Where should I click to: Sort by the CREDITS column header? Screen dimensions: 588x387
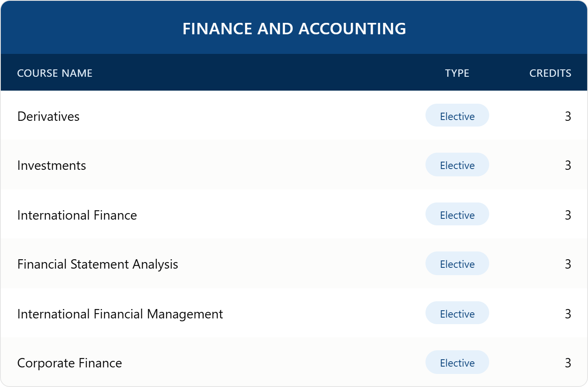point(550,73)
